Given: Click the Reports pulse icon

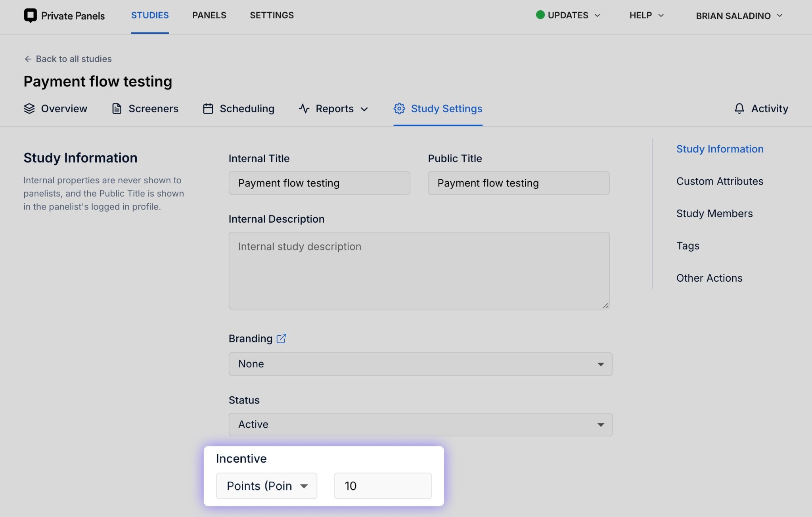Looking at the screenshot, I should tap(304, 109).
